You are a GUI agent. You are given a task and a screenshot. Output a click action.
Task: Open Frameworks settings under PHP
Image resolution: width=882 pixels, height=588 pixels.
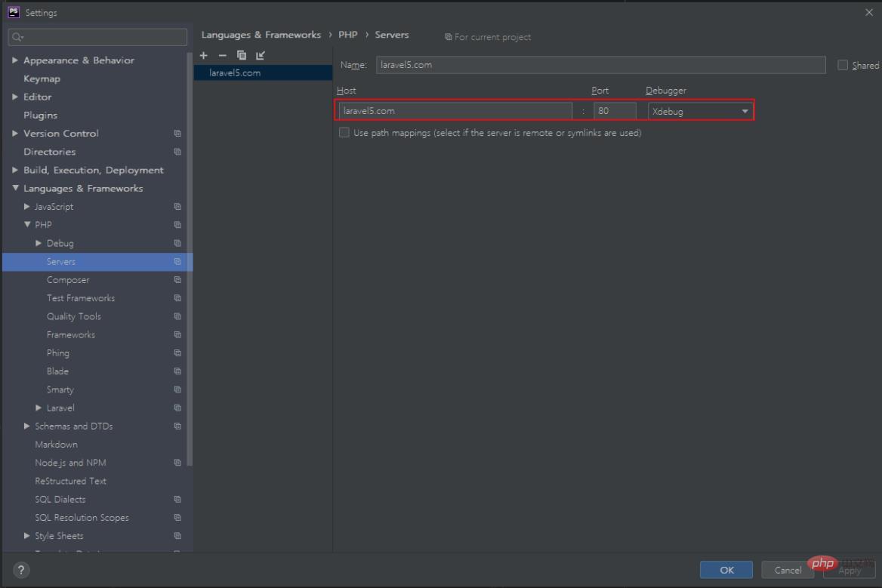tap(71, 334)
